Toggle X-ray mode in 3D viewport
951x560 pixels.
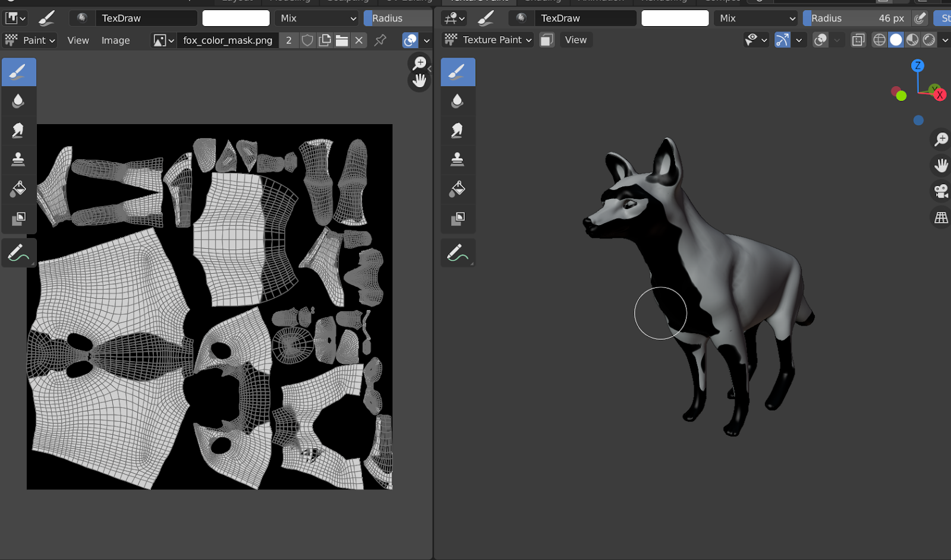[x=858, y=40]
